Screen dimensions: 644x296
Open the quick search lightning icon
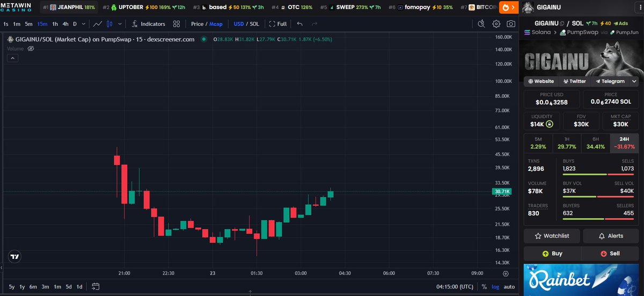coord(481,24)
